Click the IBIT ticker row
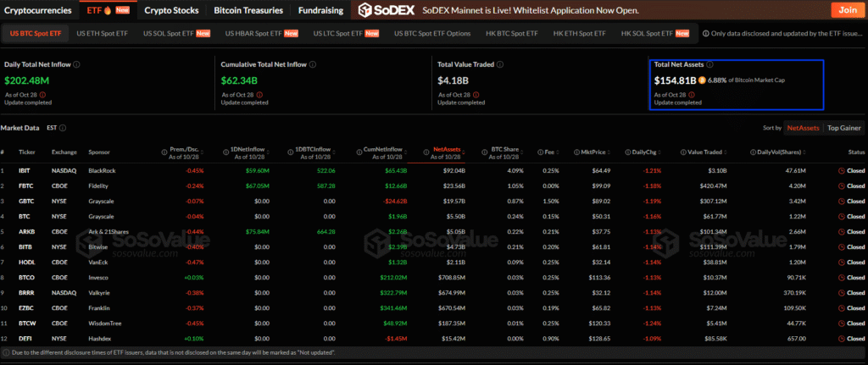The image size is (868, 365). click(434, 171)
